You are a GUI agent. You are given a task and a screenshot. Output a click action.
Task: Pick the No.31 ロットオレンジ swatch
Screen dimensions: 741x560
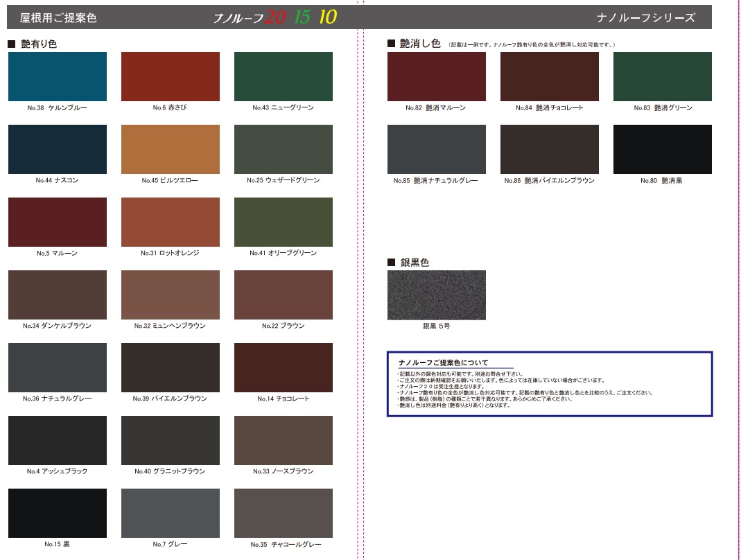(x=171, y=222)
